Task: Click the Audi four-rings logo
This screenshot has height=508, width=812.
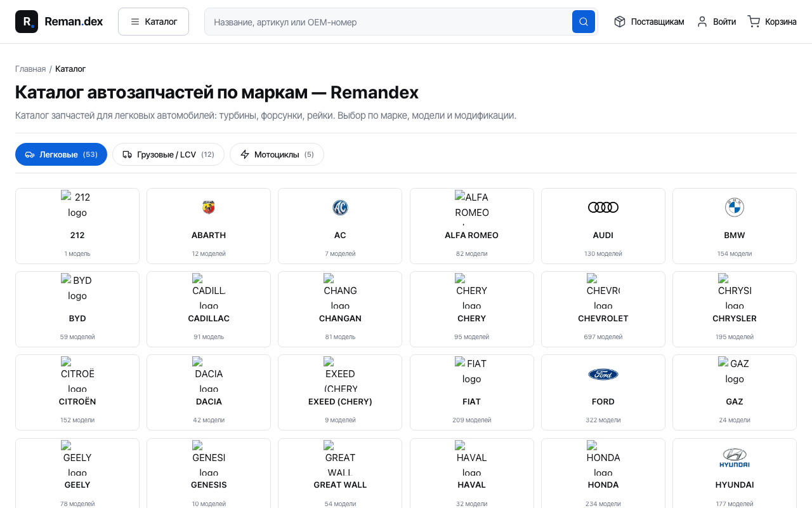Action: 603,207
